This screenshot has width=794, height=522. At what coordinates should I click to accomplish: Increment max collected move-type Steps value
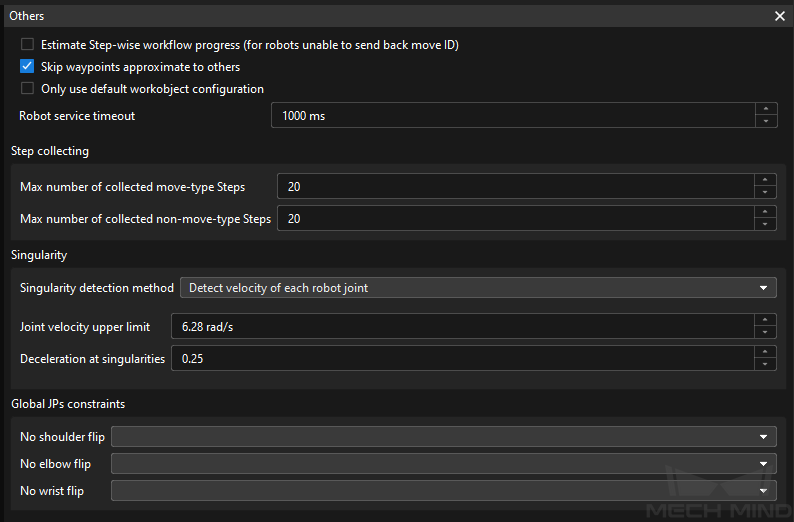pyautogui.click(x=765, y=180)
